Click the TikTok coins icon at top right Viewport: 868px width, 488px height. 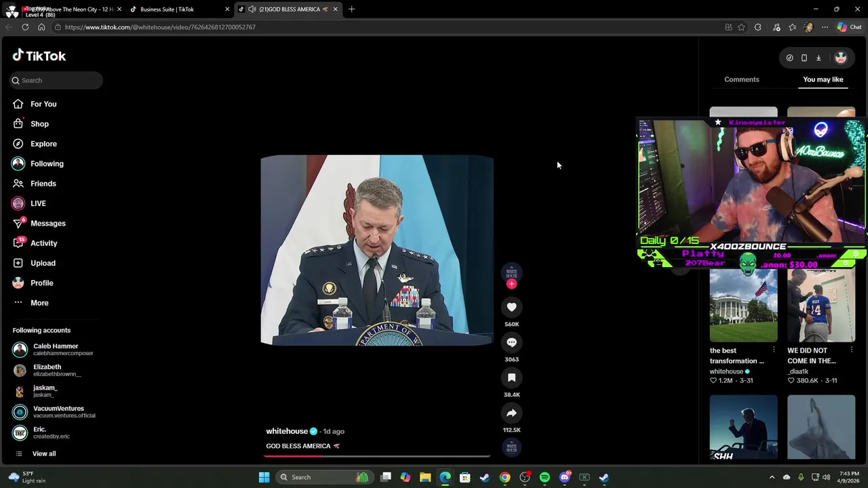click(x=789, y=58)
